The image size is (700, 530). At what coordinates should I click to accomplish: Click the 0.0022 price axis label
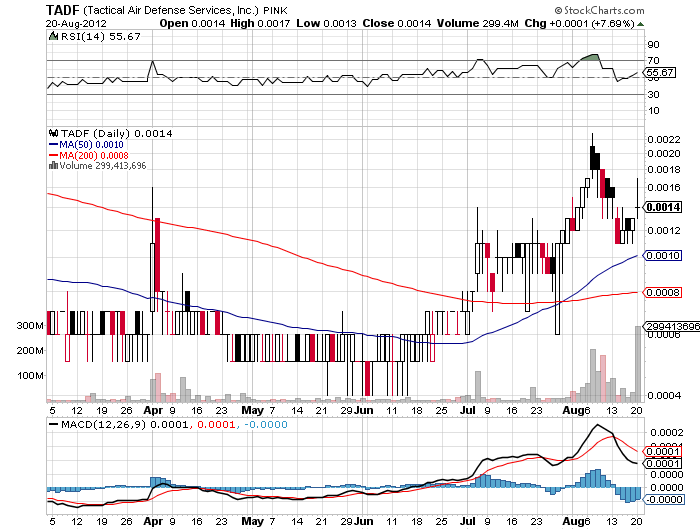(664, 140)
